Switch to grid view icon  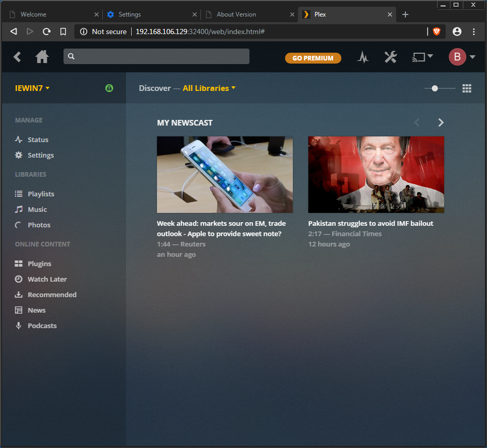pos(466,88)
